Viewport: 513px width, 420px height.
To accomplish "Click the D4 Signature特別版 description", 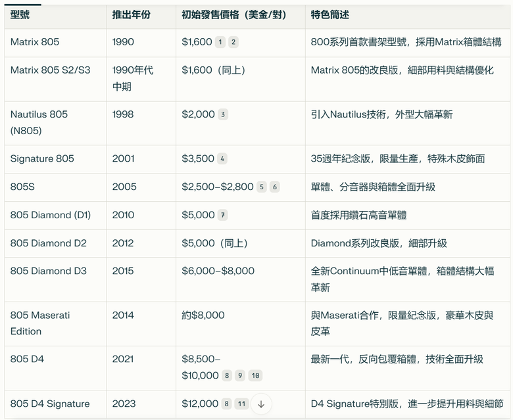I will pyautogui.click(x=407, y=404).
